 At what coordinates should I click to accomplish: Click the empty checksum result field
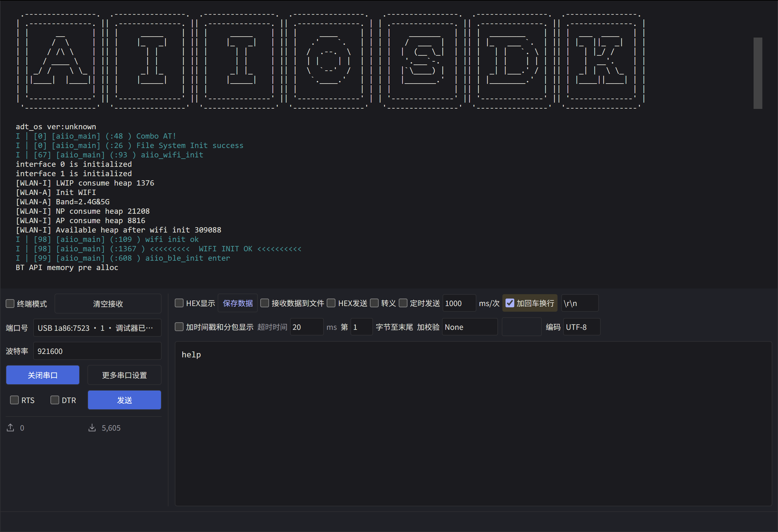[521, 327]
